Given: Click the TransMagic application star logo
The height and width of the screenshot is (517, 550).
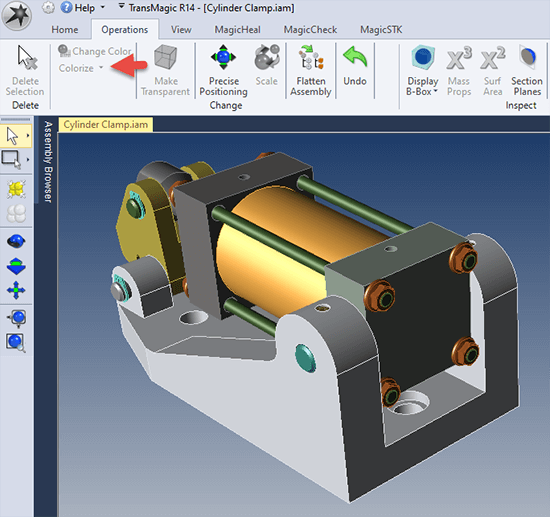Looking at the screenshot, I should tap(16, 15).
